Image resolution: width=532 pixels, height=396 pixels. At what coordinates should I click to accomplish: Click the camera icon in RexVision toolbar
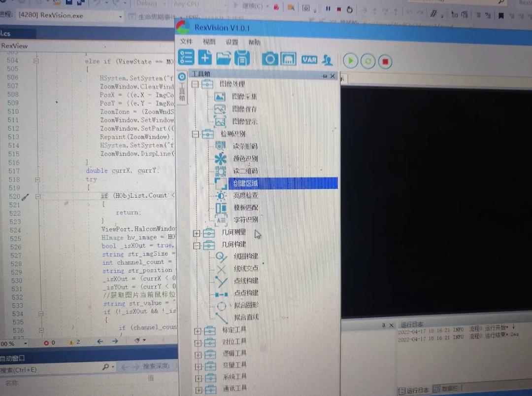[x=270, y=59]
